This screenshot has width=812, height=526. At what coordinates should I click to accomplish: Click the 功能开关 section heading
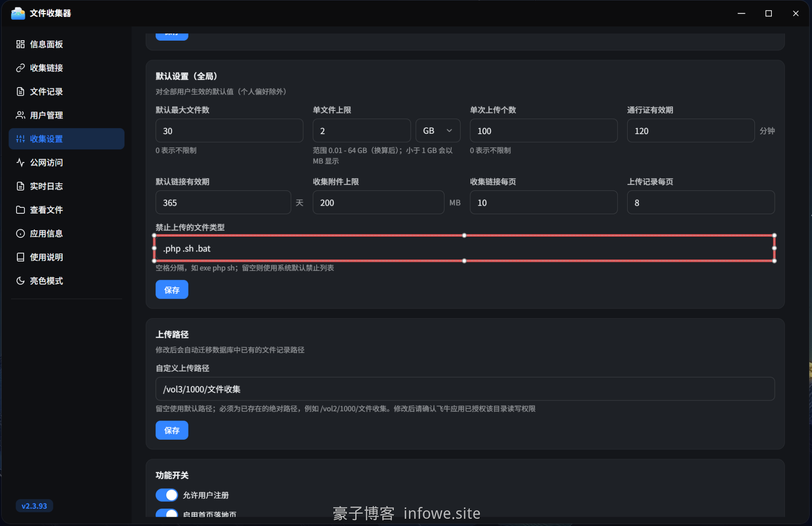tap(172, 475)
